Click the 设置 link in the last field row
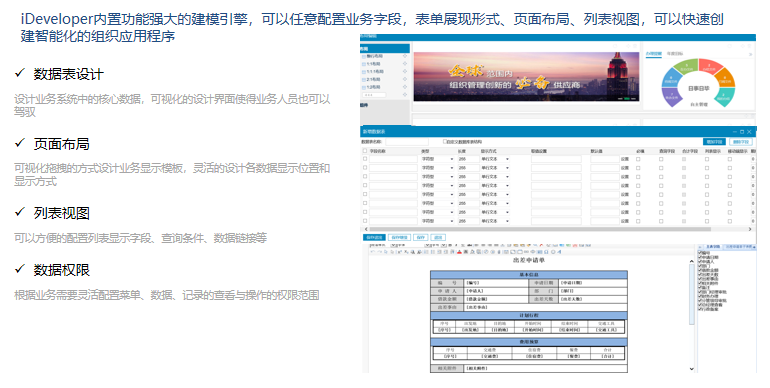 click(x=625, y=221)
